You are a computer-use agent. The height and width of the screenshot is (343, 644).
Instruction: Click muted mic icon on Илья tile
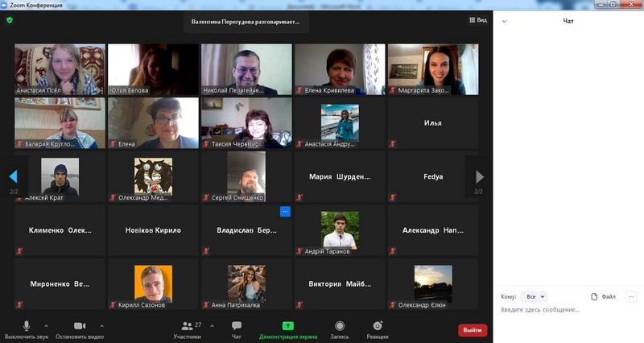(392, 144)
